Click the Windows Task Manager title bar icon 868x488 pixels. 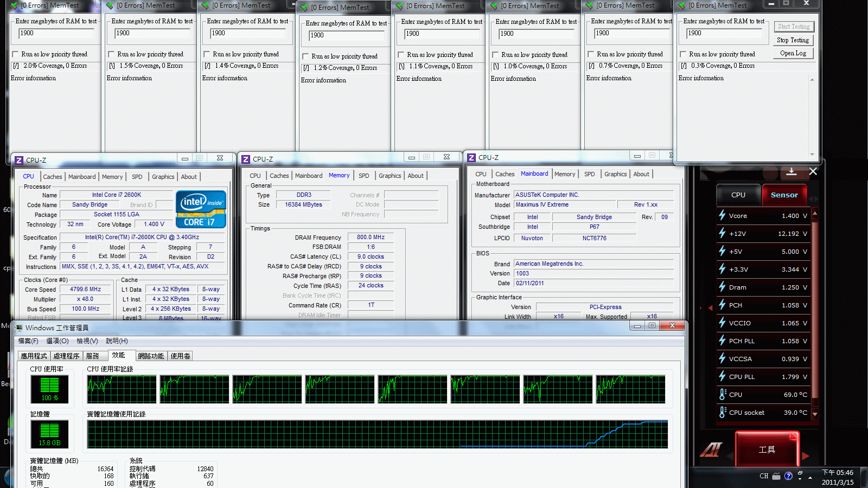[20, 328]
